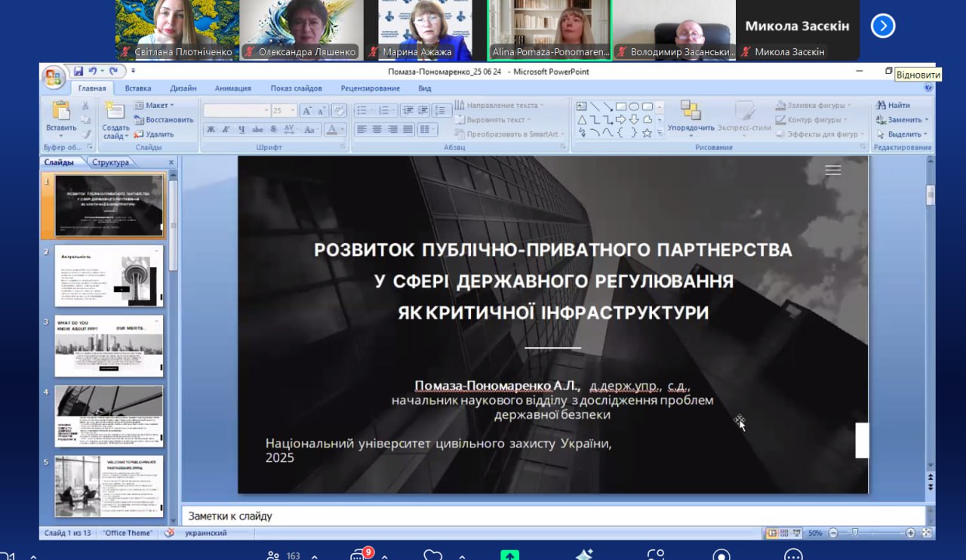Toggle bold (Ж) formatting
Viewport: 966px width, 560px height.
[211, 130]
